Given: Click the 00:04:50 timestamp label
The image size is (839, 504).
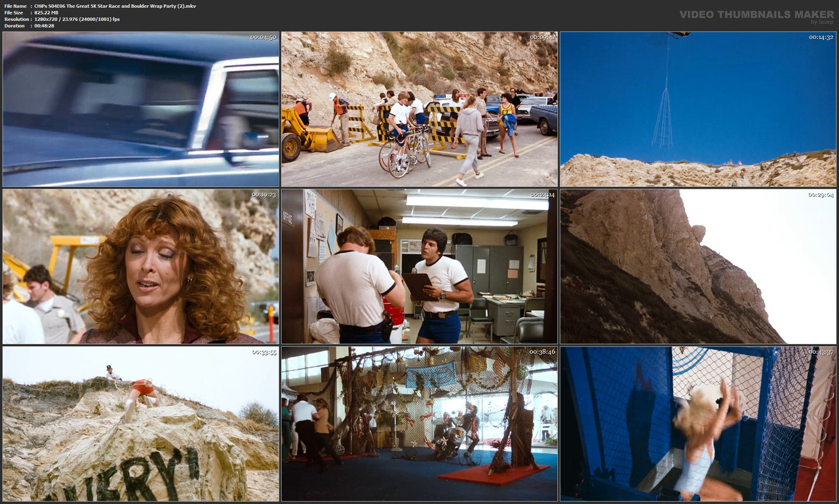Looking at the screenshot, I should tap(263, 37).
